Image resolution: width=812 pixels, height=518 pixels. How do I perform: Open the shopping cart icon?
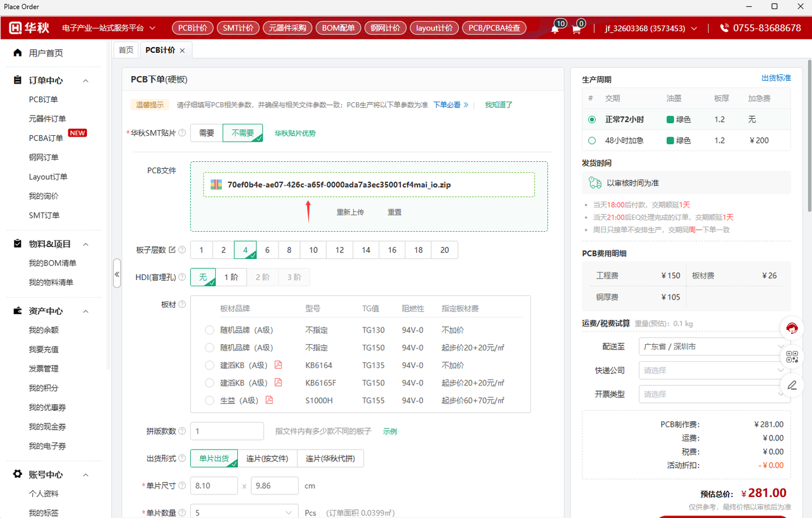coord(576,29)
